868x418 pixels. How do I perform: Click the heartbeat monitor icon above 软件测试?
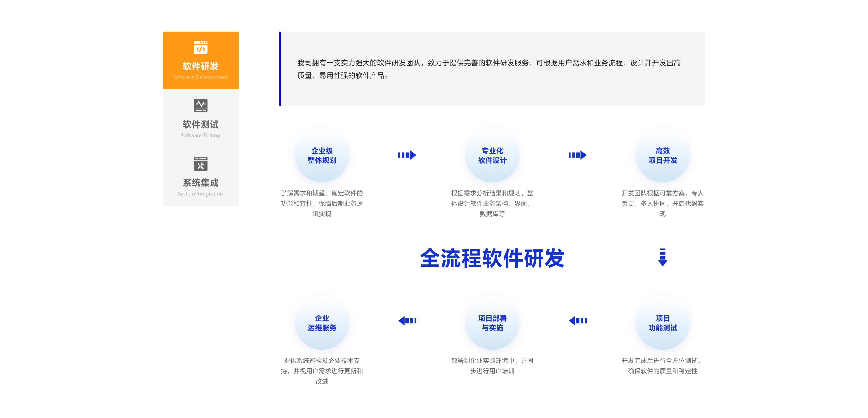point(200,106)
